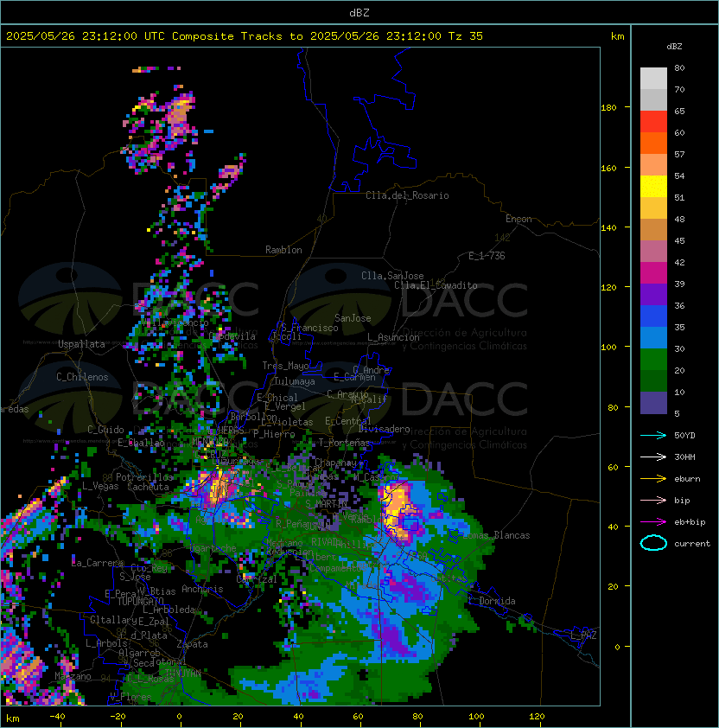
Task: Select the green 20-30 dBZ legend swatch
Action: (653, 360)
